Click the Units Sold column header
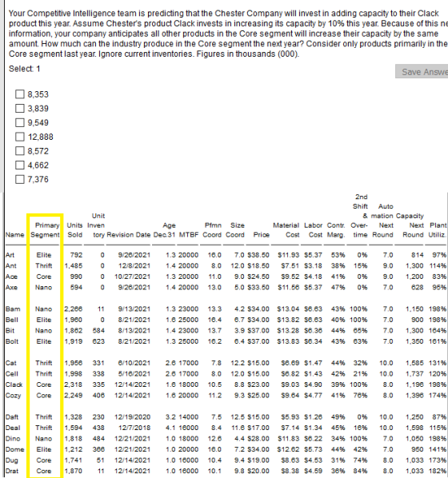Viewport: 448px width, 478px height. tap(74, 230)
